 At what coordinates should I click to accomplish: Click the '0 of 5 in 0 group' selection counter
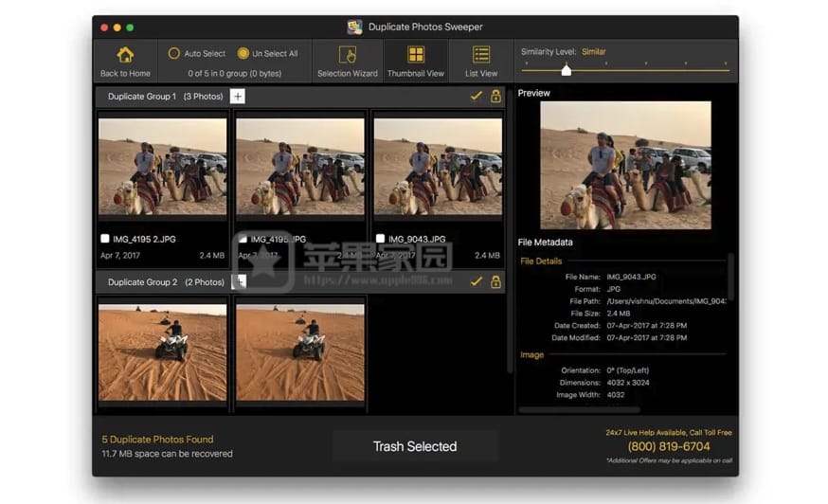pyautogui.click(x=234, y=74)
